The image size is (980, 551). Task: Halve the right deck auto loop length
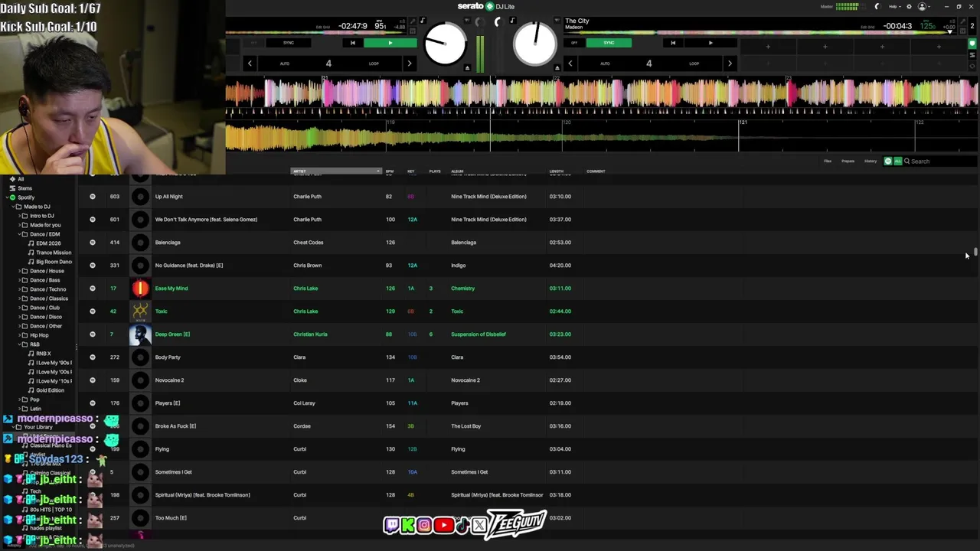570,64
